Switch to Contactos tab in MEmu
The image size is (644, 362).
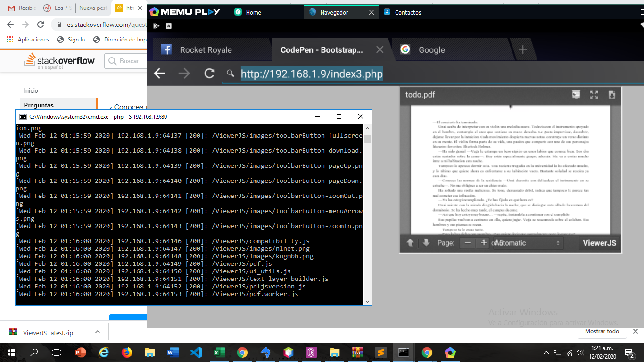point(402,12)
